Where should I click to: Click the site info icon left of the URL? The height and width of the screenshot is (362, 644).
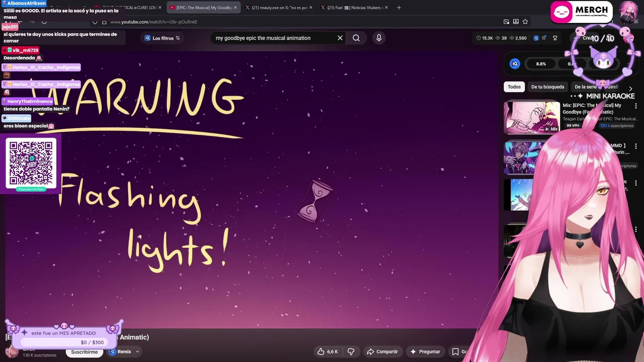tap(104, 22)
